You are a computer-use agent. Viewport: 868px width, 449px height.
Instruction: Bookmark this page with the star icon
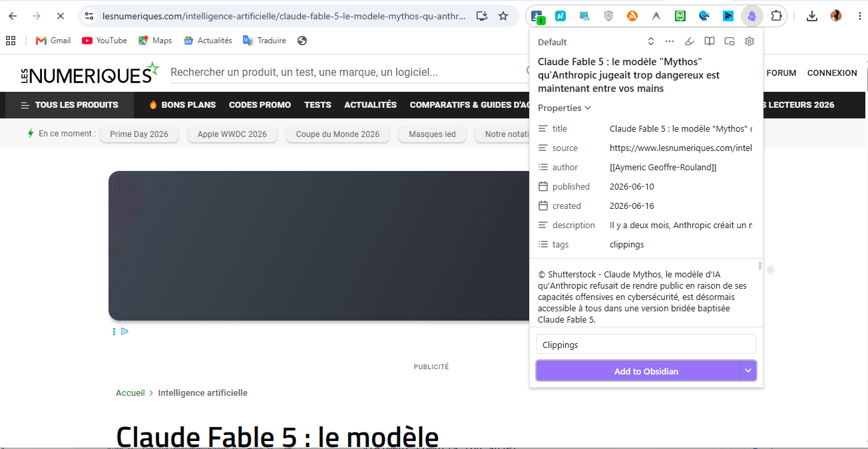point(503,16)
